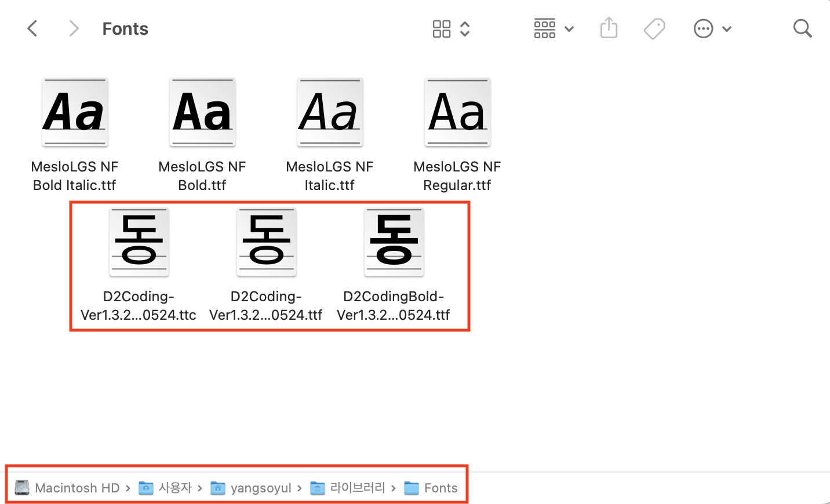Select the D2Coding .ttf font file icon
The width and height of the screenshot is (830, 504).
[x=266, y=242]
